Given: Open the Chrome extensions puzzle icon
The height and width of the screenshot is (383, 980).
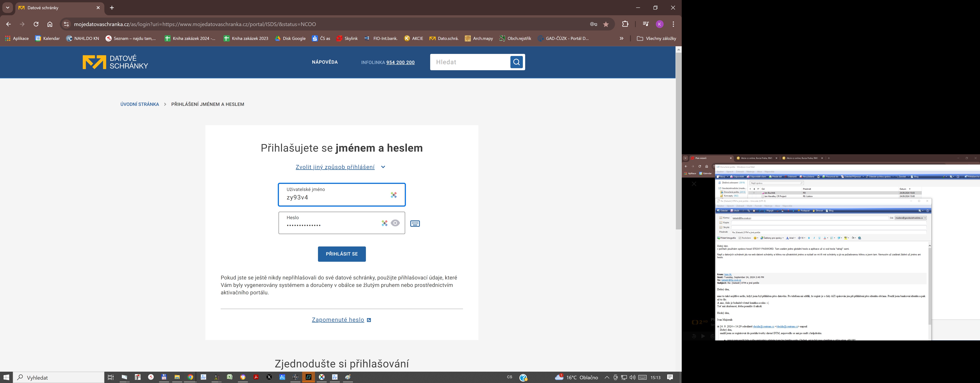Looking at the screenshot, I should (x=625, y=24).
